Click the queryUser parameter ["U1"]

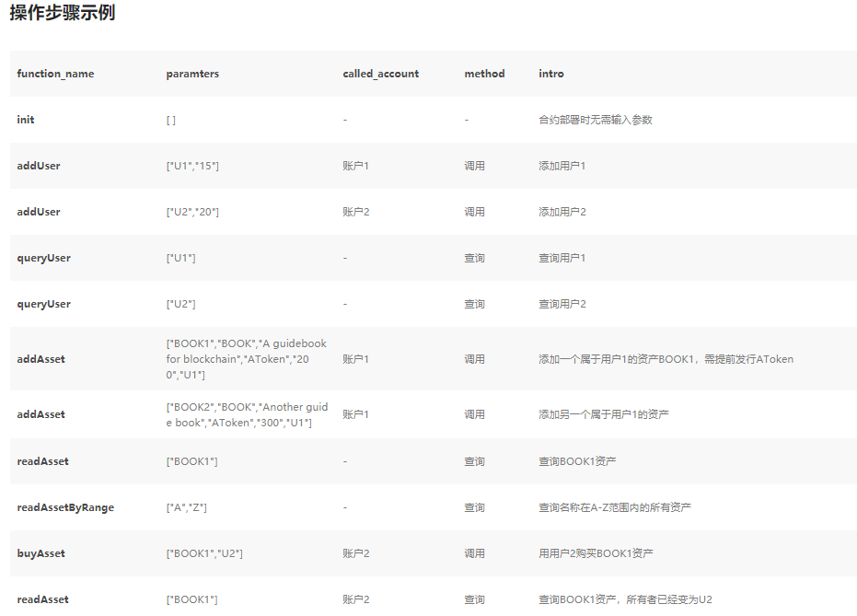coord(181,258)
